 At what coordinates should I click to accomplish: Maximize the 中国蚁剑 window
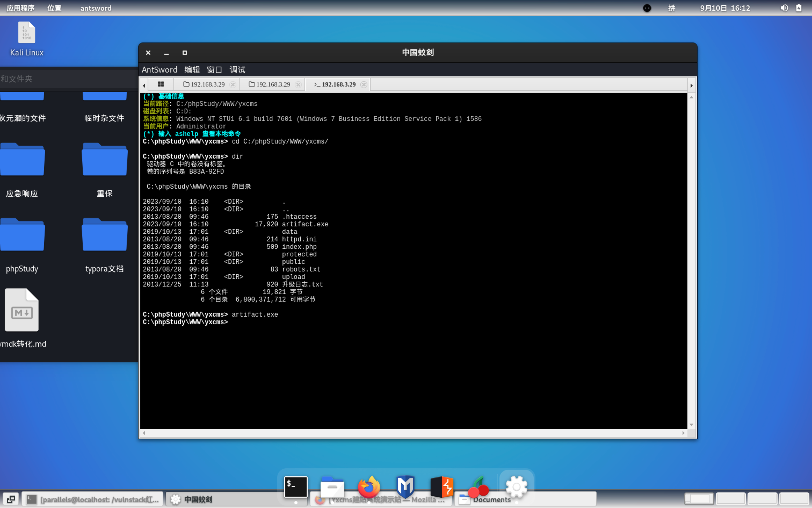pyautogui.click(x=184, y=53)
